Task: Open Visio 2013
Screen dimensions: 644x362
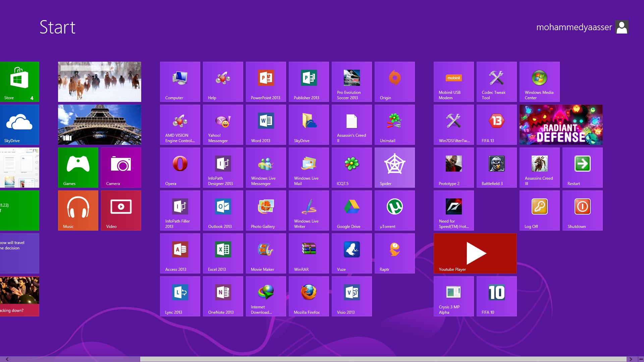Action: pyautogui.click(x=352, y=296)
